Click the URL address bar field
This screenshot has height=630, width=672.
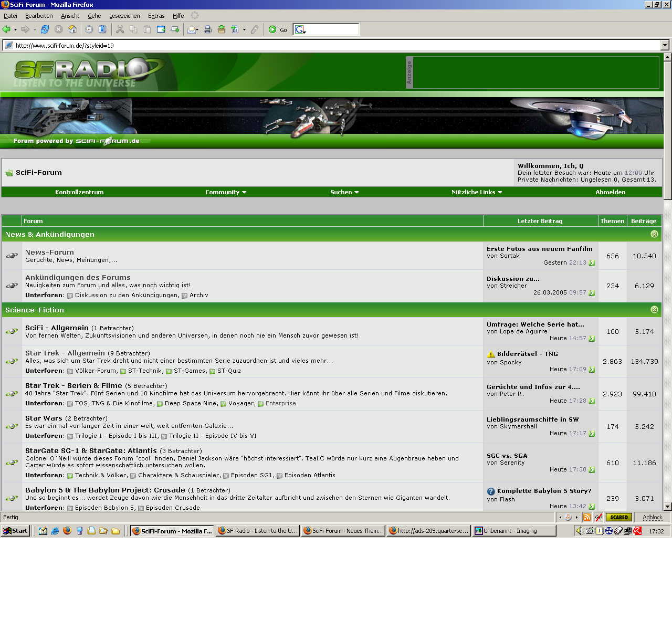(336, 46)
